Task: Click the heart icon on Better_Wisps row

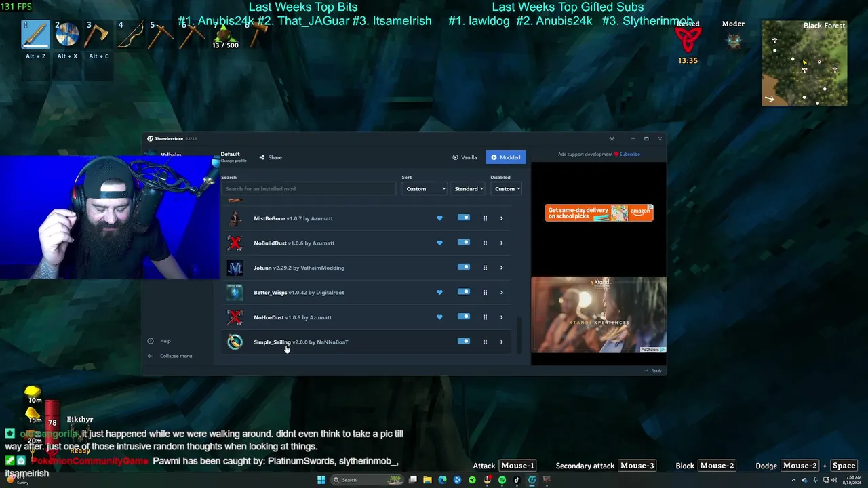Action: coord(439,292)
